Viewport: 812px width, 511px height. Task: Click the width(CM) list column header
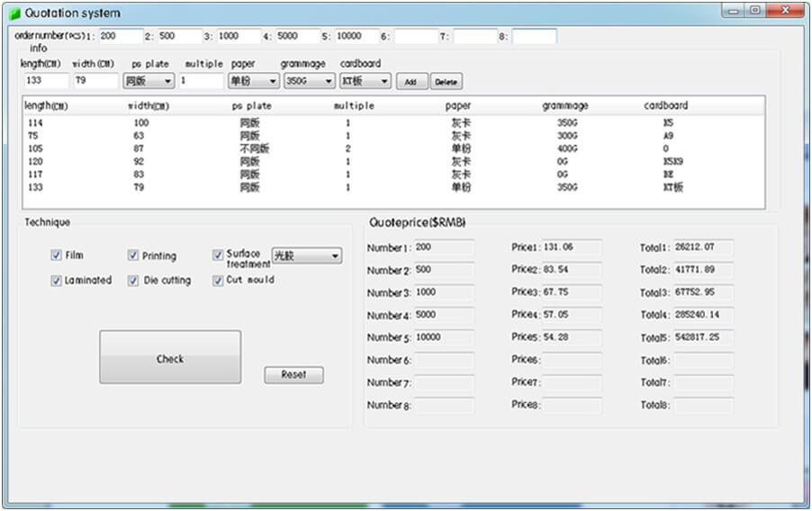tap(178, 105)
